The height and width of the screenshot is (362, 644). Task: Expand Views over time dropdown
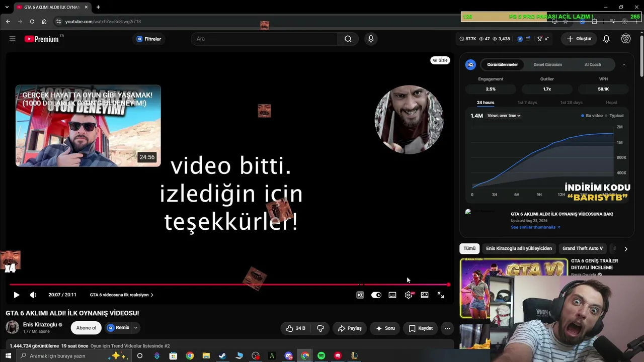pyautogui.click(x=504, y=116)
